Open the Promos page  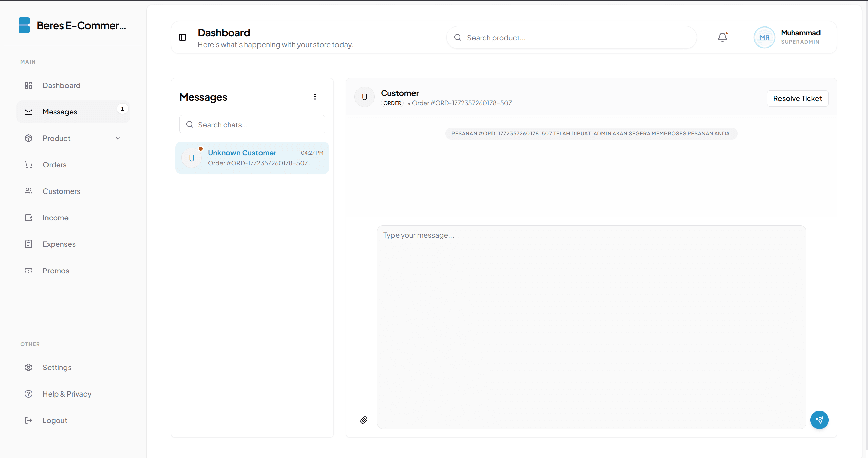[73, 271]
